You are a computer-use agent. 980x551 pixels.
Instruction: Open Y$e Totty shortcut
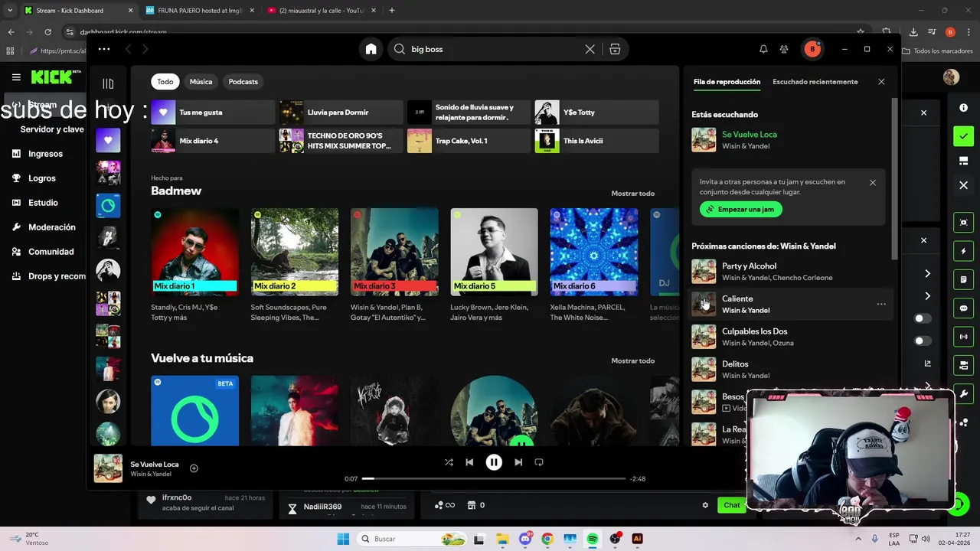(x=596, y=112)
